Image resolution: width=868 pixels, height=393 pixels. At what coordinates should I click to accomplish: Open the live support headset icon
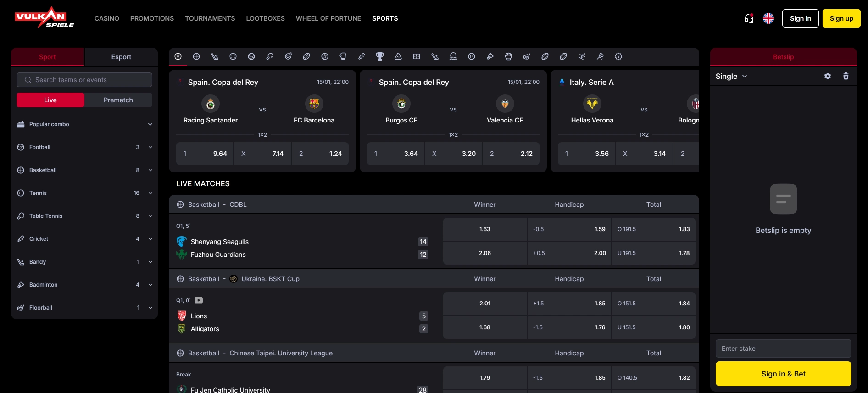(749, 18)
